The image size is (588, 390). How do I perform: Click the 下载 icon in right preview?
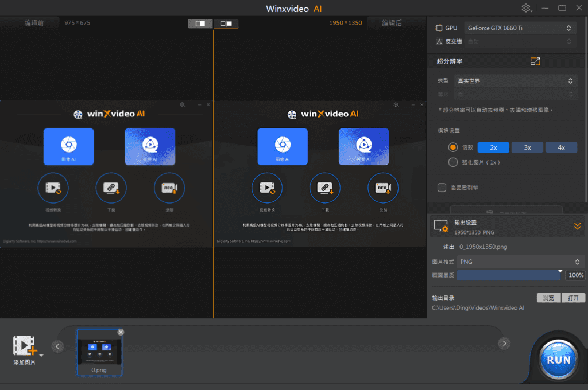pyautogui.click(x=325, y=188)
